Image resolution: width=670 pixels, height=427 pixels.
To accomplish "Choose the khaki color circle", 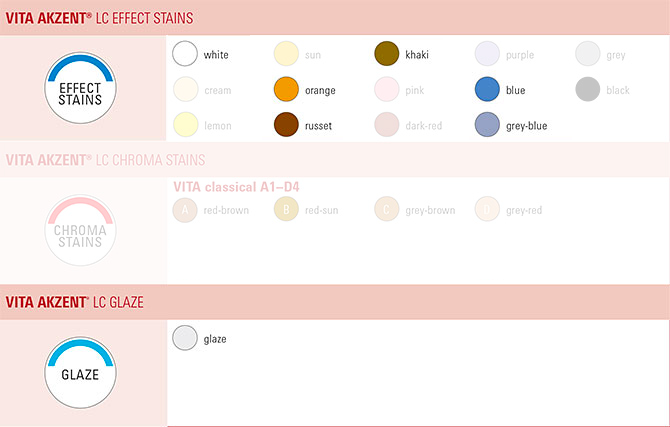I will (x=387, y=54).
